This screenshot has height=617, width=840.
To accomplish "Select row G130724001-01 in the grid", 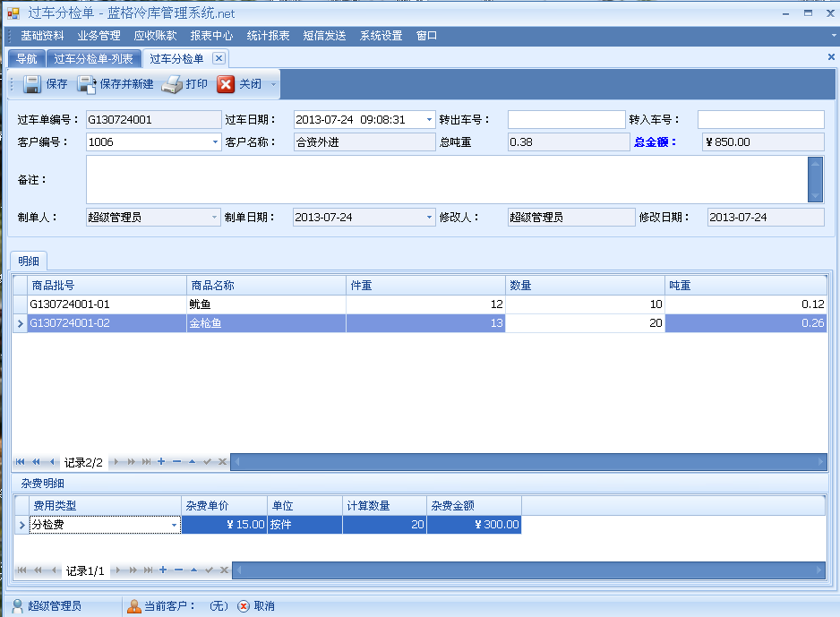I will [x=419, y=304].
